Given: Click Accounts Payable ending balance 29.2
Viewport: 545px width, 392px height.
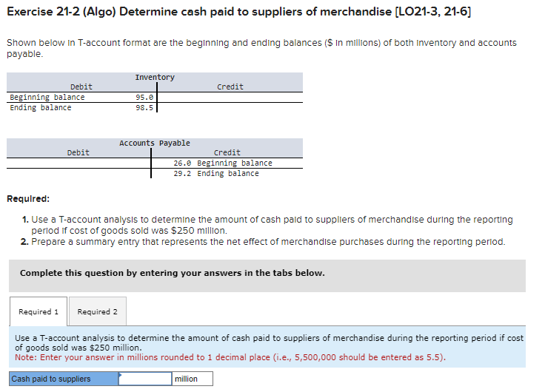Looking at the screenshot, I should pyautogui.click(x=182, y=173).
